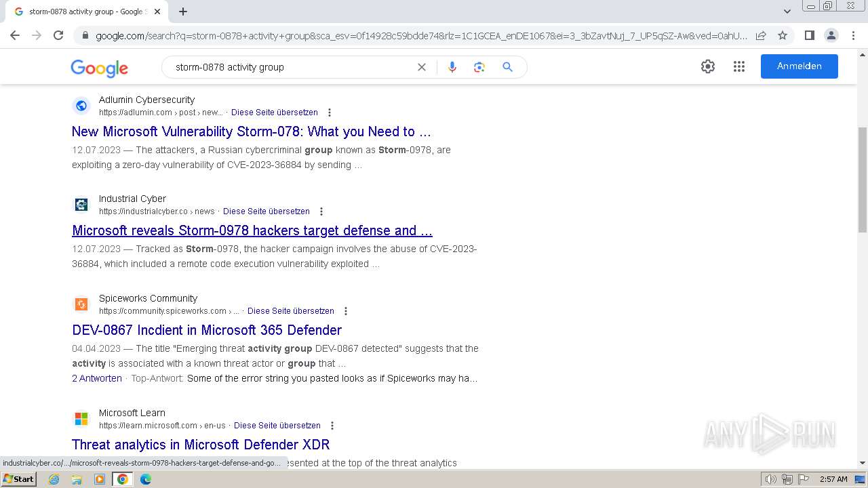Start voice search with the microphone
This screenshot has width=868, height=488.
click(452, 67)
